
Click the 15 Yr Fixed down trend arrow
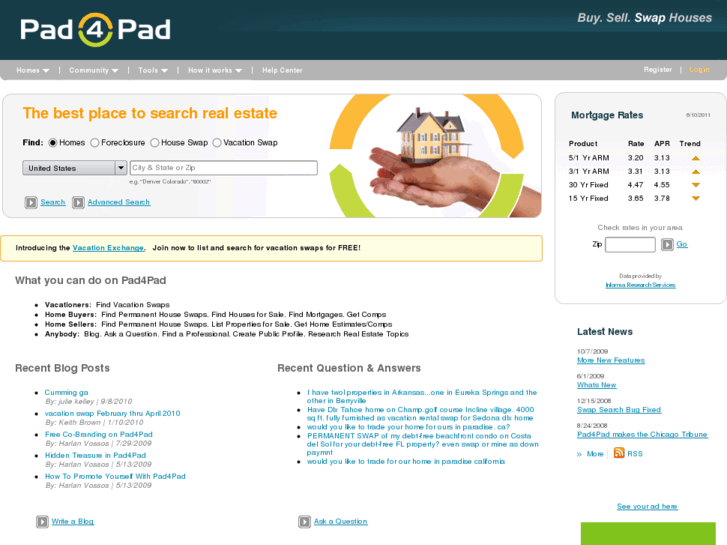[x=695, y=199]
